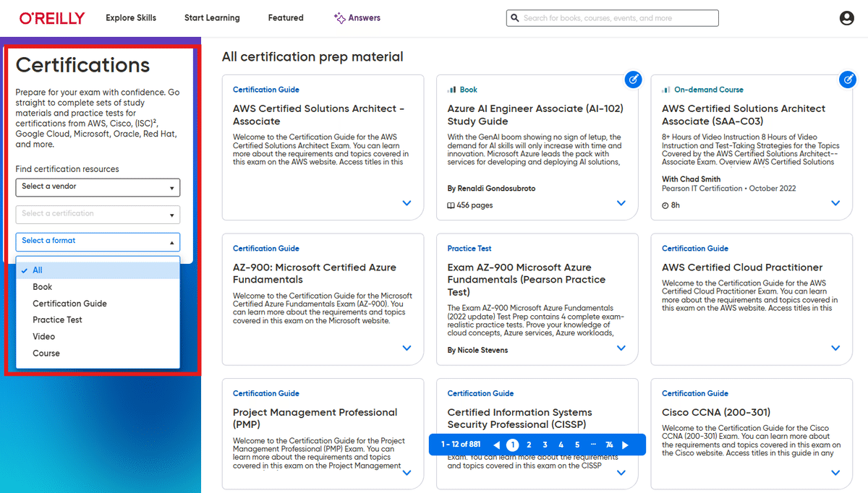Open the 'Select a vendor' dropdown
This screenshot has width=868, height=493.
(98, 187)
